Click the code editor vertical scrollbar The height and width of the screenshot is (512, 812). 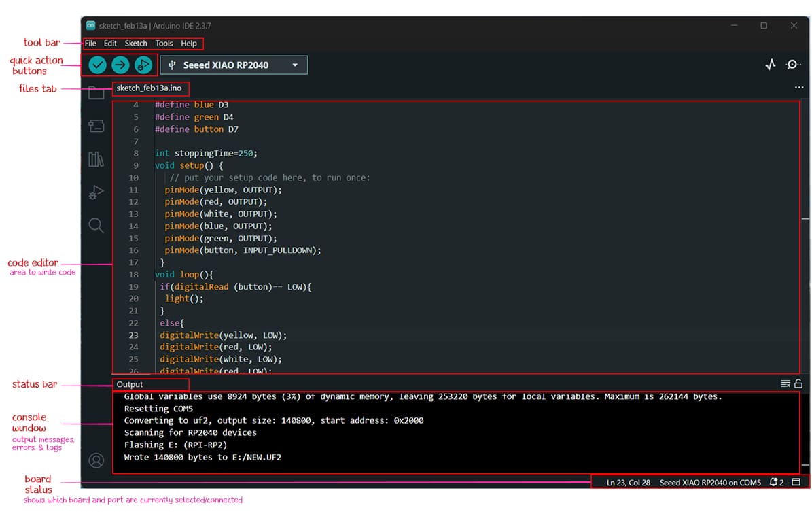(805, 236)
